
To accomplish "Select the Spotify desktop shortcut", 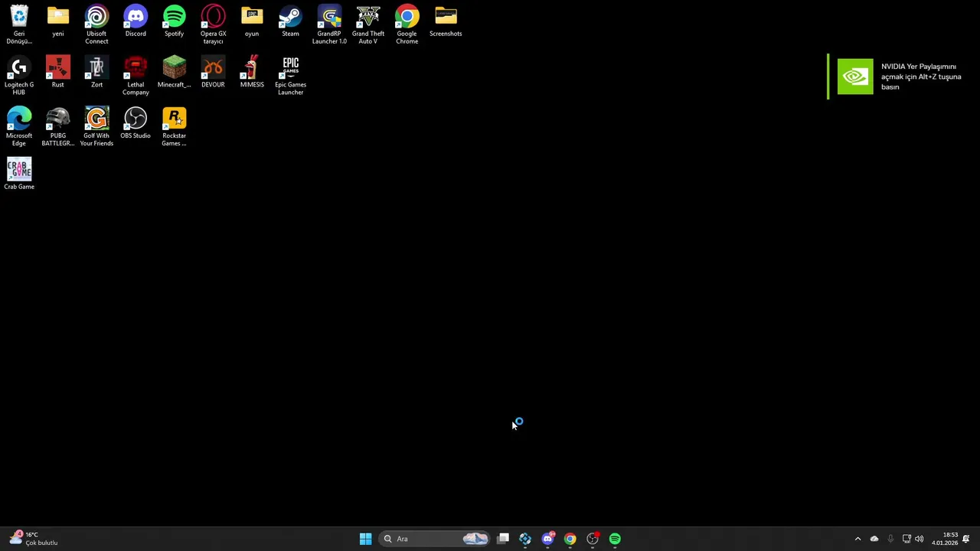I will pyautogui.click(x=174, y=21).
